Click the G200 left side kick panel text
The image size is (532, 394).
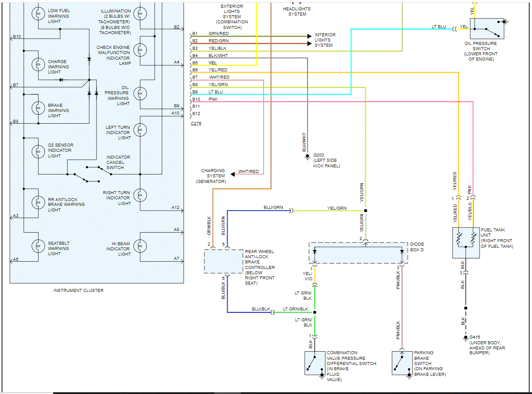tap(327, 160)
